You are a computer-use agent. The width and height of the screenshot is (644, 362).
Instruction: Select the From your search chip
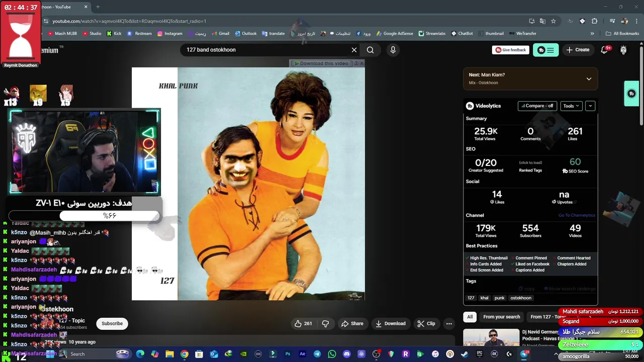tap(502, 317)
